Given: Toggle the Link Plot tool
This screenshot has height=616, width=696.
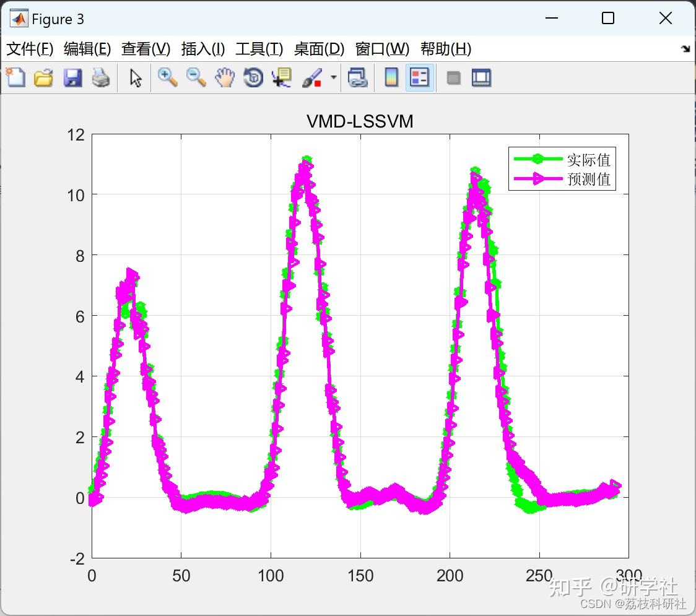Looking at the screenshot, I should (358, 77).
